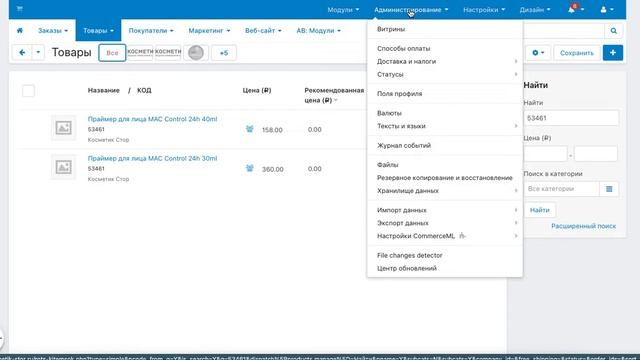Click the home icon in navigation bar
Screen dimensions: 640x360
20,30
